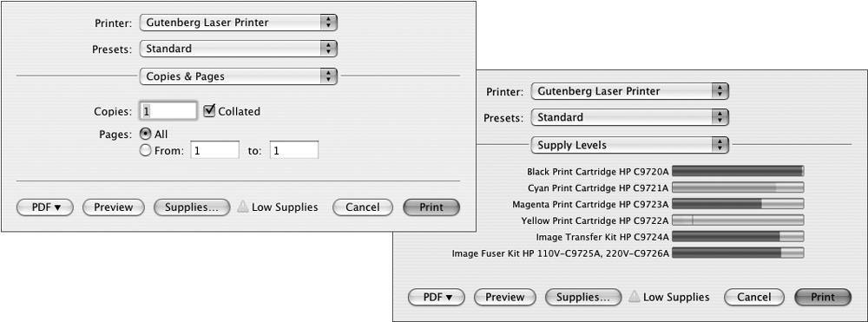Screen dimensions: 868x322
Task: Expand the Copies & Pages pane selector
Action: [x=239, y=76]
